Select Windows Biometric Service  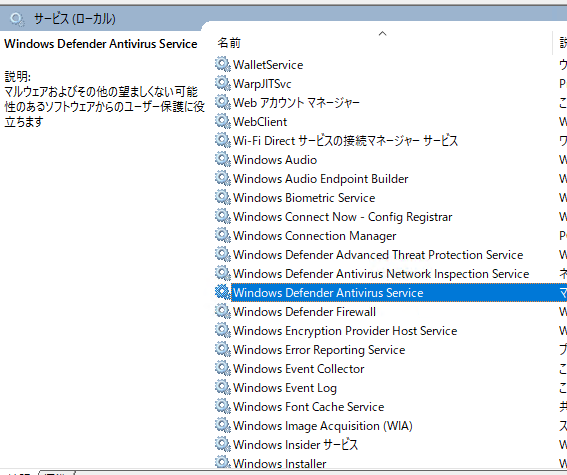pyautogui.click(x=304, y=198)
